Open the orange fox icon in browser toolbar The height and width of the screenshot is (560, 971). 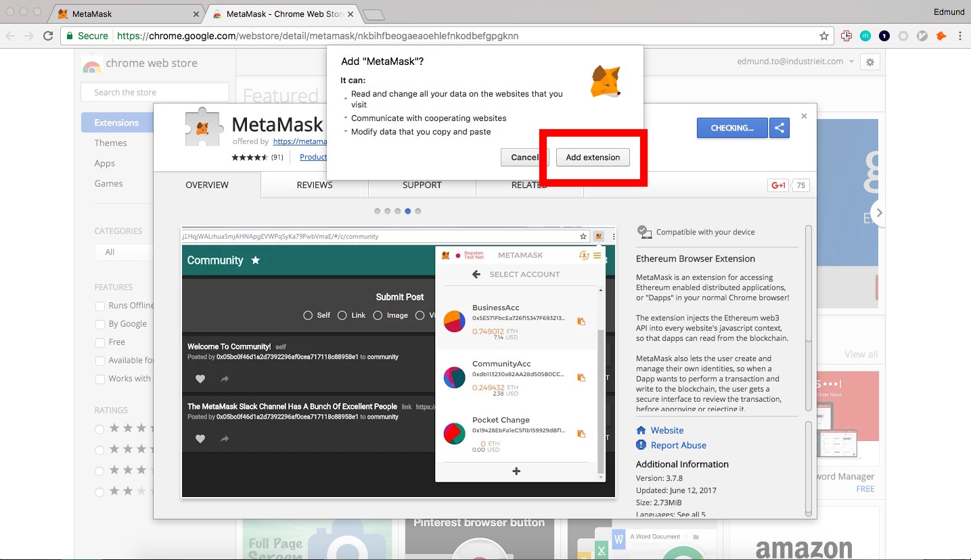941,36
